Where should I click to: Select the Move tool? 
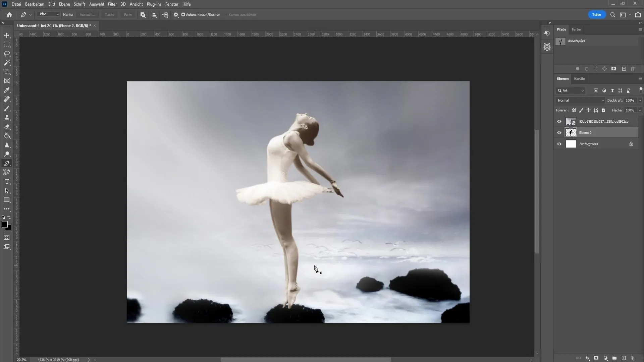(7, 35)
